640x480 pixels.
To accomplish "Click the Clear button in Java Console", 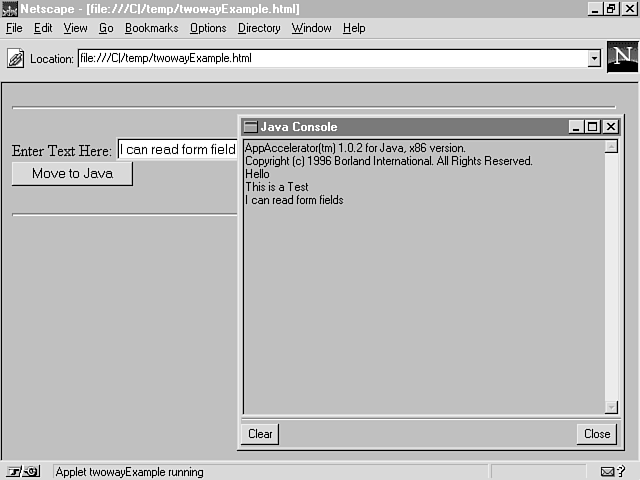I will click(x=260, y=434).
